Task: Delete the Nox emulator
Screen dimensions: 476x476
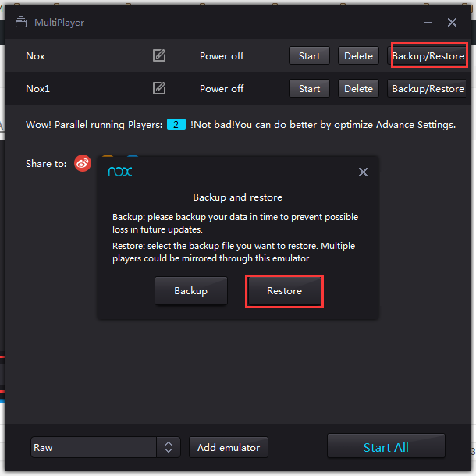Action: pos(358,55)
